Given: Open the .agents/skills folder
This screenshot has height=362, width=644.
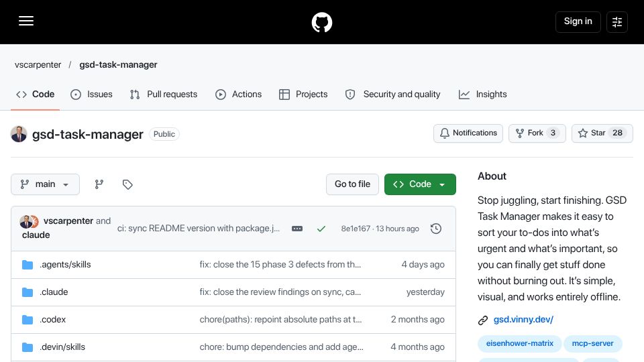Looking at the screenshot, I should (65, 265).
